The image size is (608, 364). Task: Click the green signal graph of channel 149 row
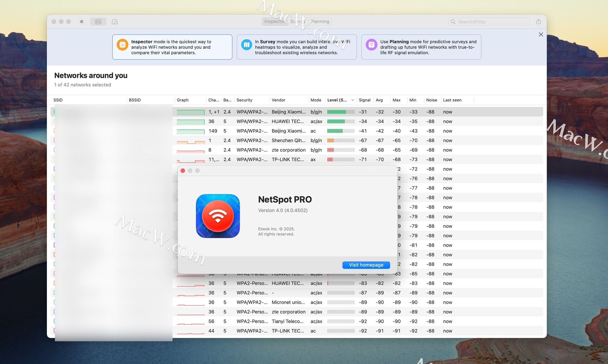click(x=191, y=131)
